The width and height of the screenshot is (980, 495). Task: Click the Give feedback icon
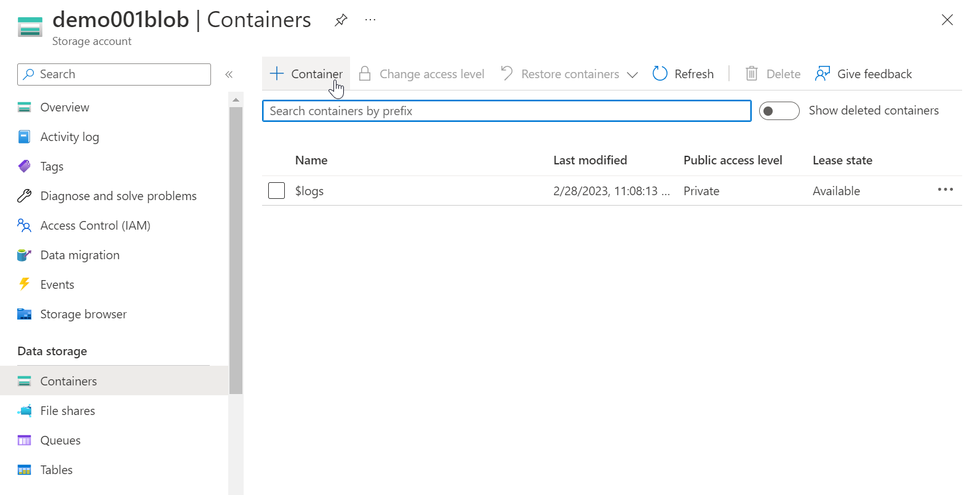coord(823,74)
